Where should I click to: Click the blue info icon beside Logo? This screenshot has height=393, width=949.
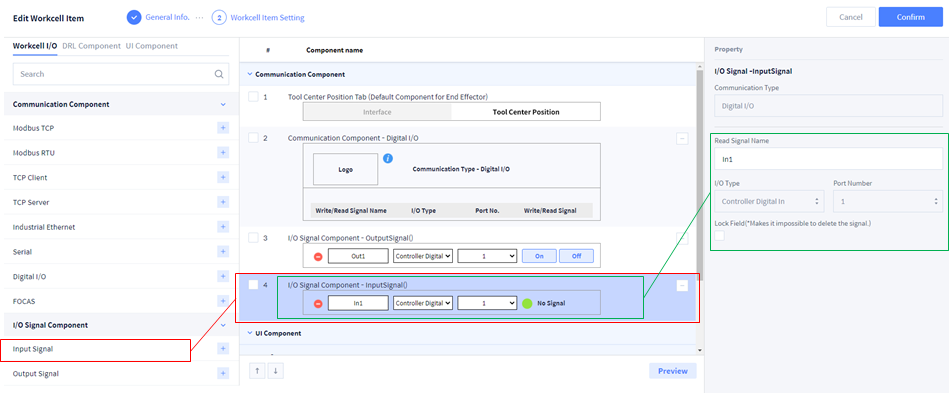(x=389, y=159)
